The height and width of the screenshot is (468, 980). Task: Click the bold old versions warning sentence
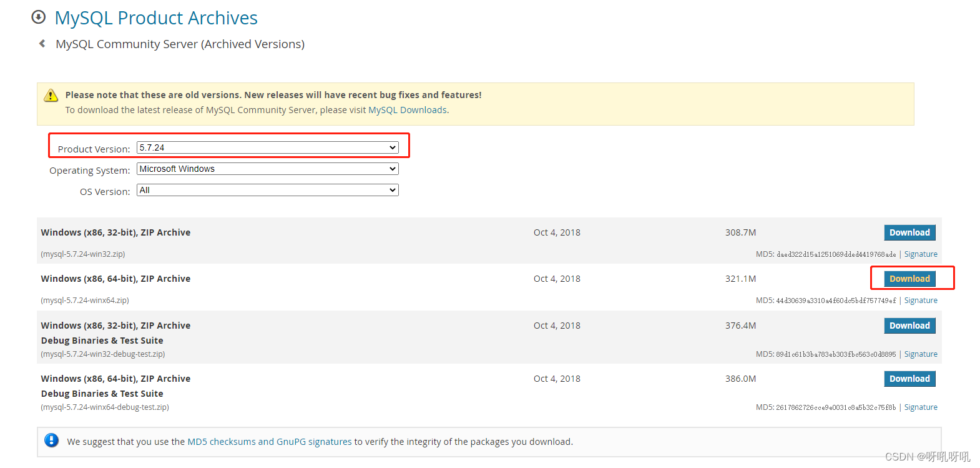tap(273, 95)
